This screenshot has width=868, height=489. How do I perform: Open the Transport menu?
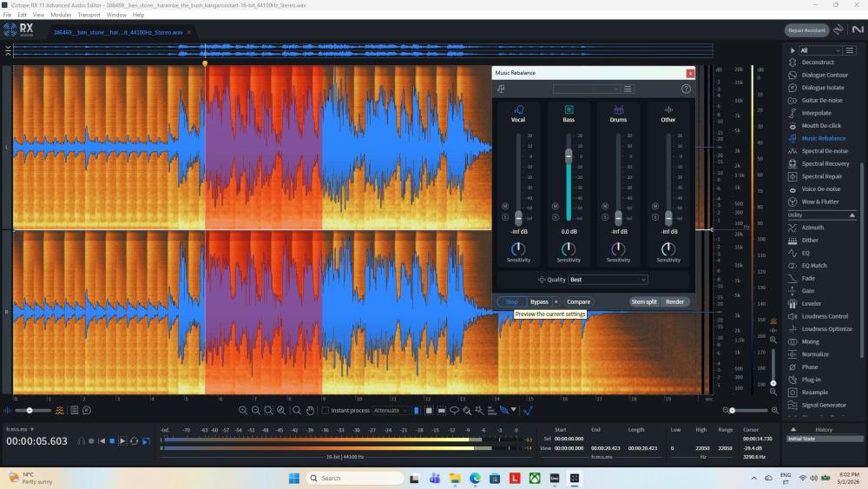(89, 15)
